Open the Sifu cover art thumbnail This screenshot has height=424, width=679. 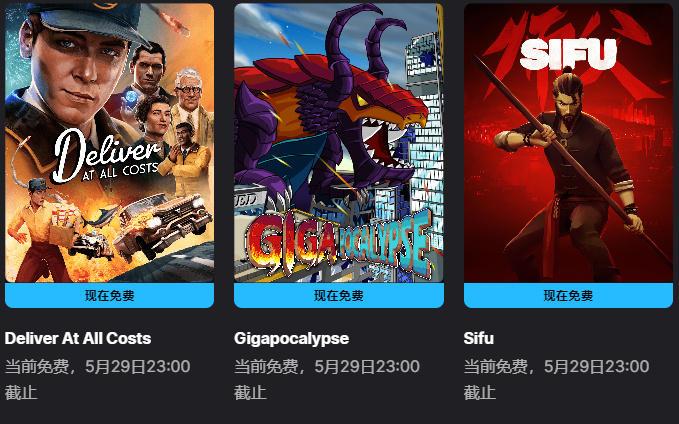[x=568, y=143]
